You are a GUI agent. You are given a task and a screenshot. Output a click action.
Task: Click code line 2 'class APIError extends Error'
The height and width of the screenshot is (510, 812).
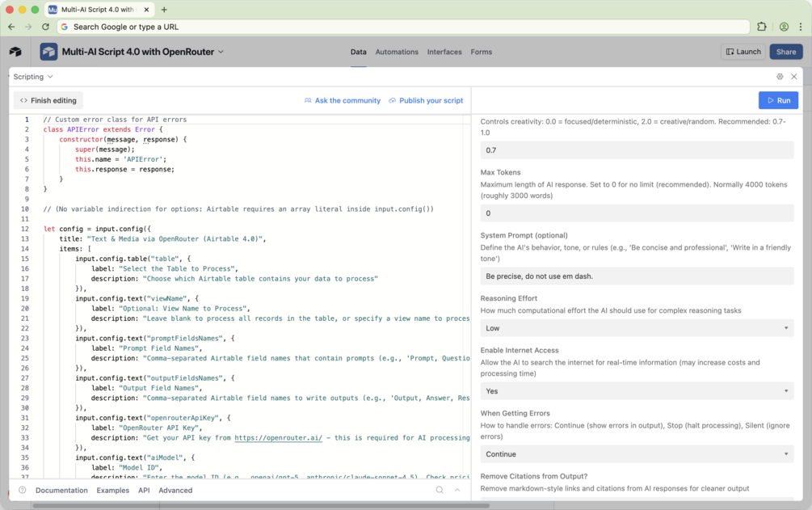click(103, 129)
